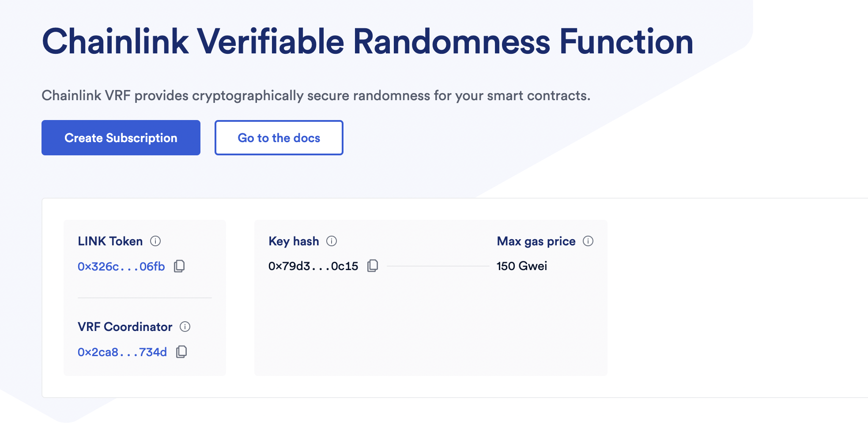Viewport: 868px width, 436px height.
Task: Open the LINK Token address link 0x326c...06fb
Action: pyautogui.click(x=121, y=266)
